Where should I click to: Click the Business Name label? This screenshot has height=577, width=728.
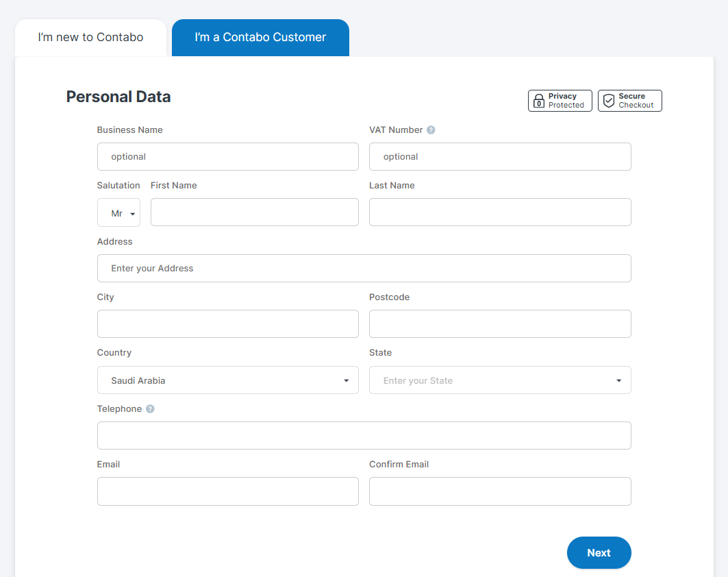pyautogui.click(x=130, y=130)
